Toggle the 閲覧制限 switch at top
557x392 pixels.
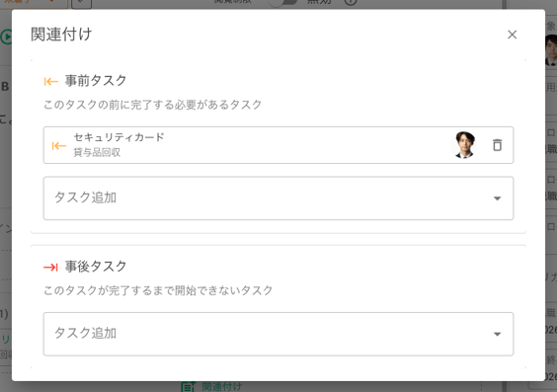tap(282, 3)
